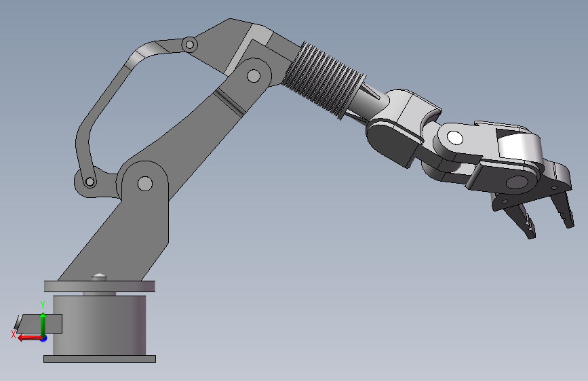Select the bottom flange plate of the base
This screenshot has width=588, height=381.
coord(100,359)
